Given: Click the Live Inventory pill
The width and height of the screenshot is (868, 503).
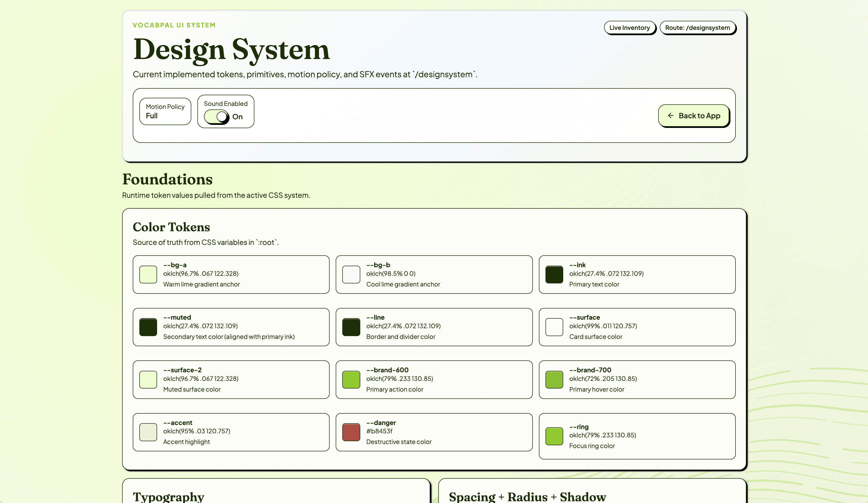Looking at the screenshot, I should point(629,28).
